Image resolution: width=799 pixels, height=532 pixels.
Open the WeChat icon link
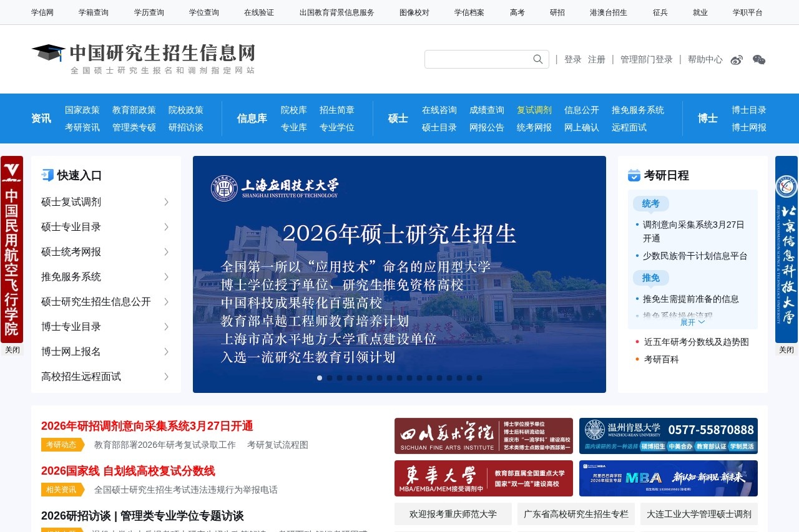point(759,60)
